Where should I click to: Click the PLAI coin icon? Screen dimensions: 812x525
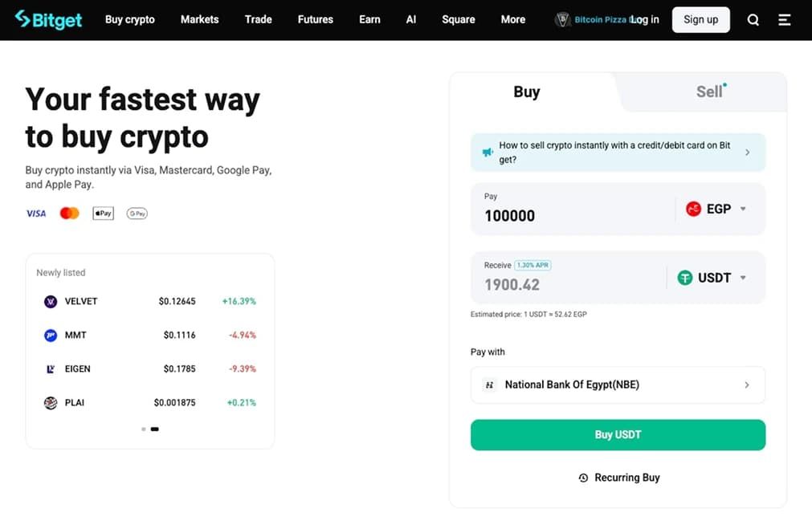coord(51,403)
